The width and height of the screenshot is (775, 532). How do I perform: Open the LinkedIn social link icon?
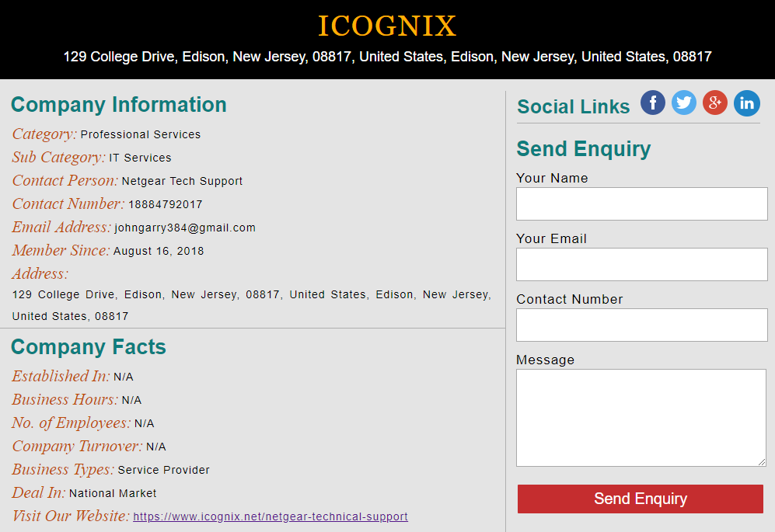tap(747, 103)
